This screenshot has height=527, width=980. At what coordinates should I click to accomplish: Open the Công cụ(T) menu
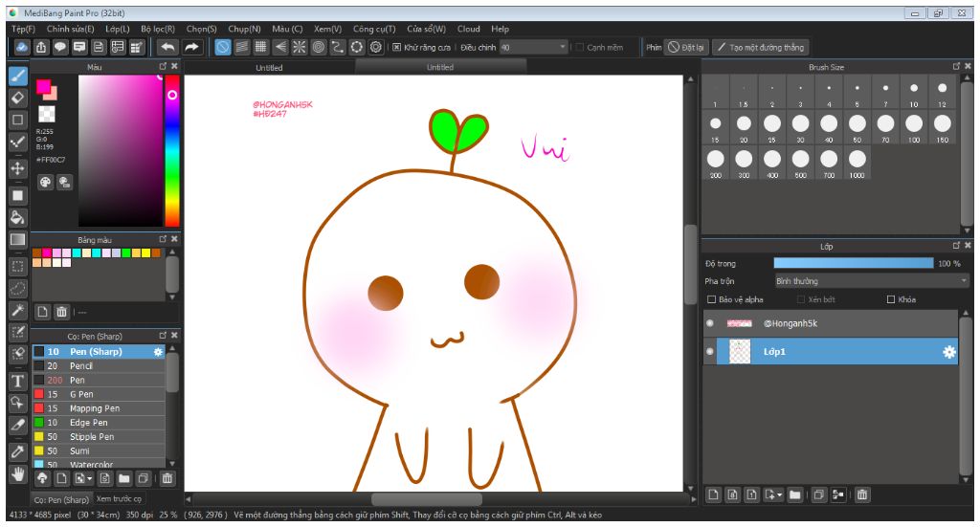pos(374,29)
